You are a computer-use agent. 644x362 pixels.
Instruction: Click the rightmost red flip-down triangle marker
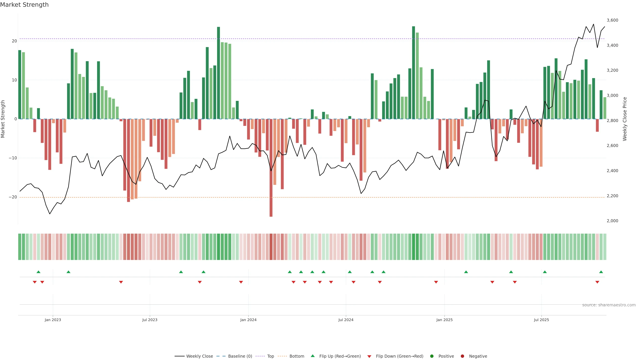(x=597, y=282)
